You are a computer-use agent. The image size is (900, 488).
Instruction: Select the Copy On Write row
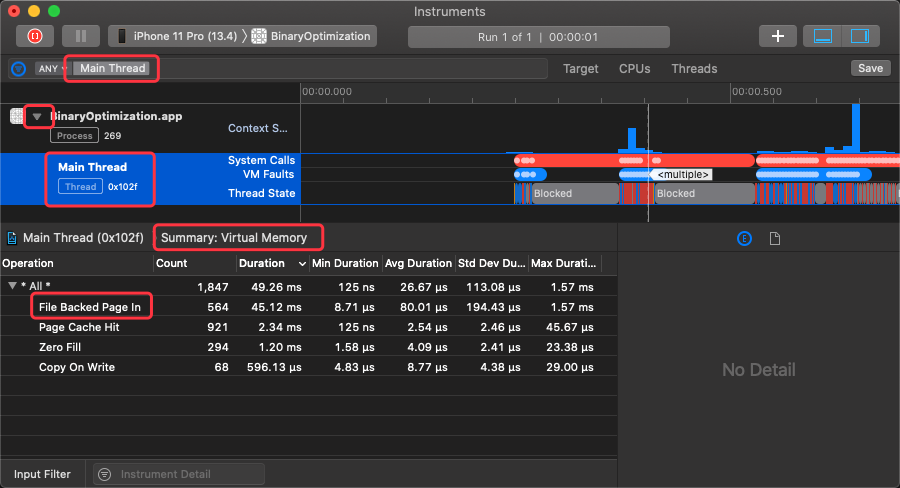tap(309, 367)
